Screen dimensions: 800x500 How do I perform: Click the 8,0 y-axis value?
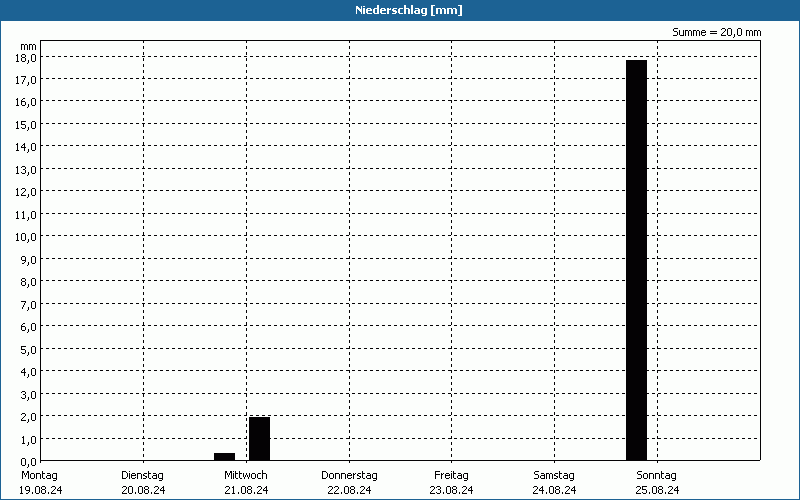28,282
